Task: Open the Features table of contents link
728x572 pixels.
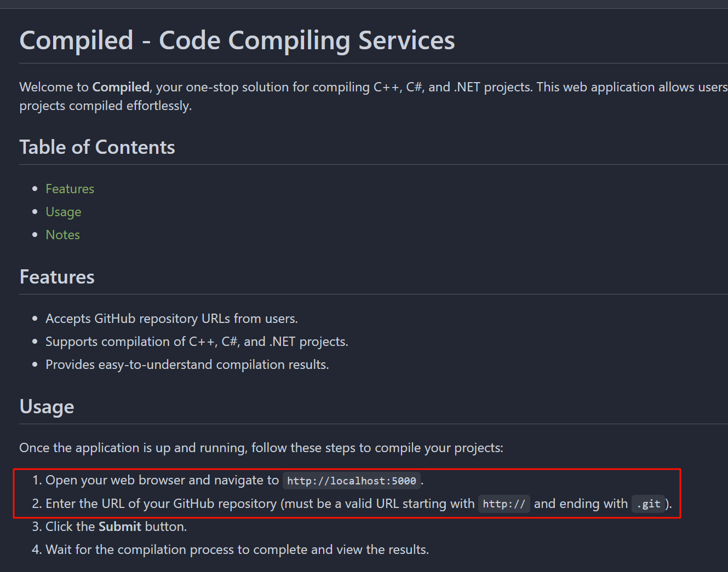Action: [70, 189]
